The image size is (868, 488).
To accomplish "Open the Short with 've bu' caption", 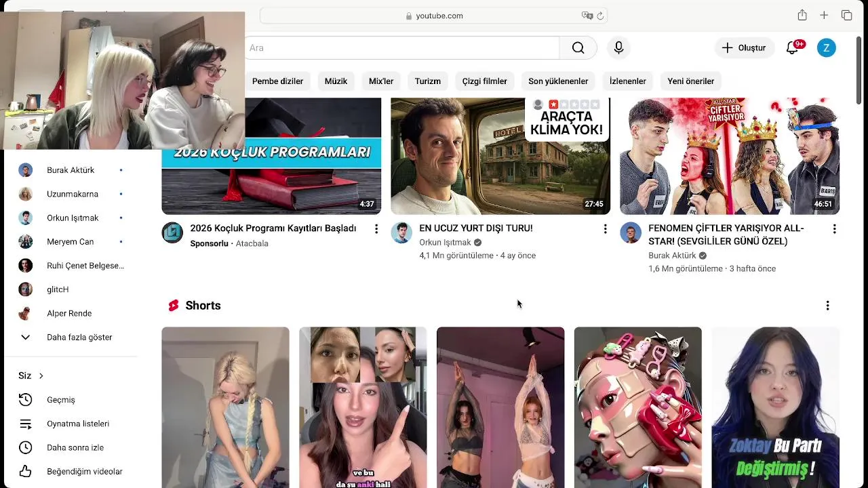I will point(363,407).
